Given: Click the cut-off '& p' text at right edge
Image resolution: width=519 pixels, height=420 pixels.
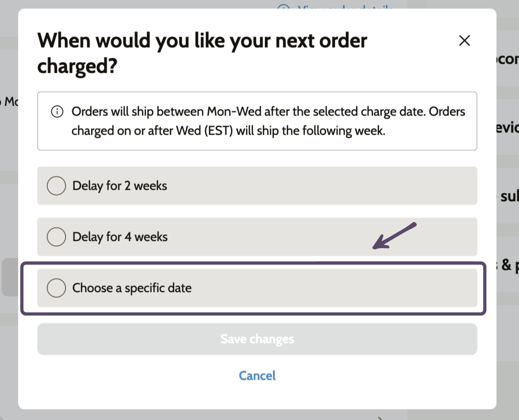Looking at the screenshot, I should [x=510, y=265].
